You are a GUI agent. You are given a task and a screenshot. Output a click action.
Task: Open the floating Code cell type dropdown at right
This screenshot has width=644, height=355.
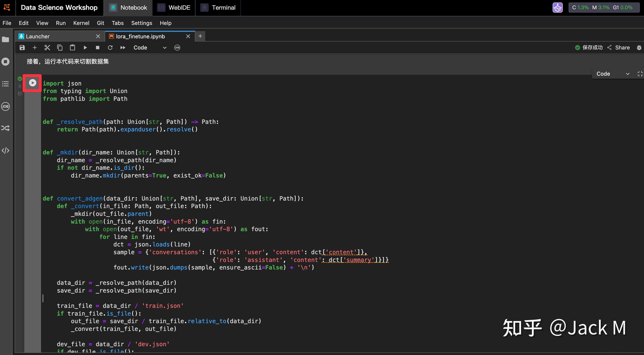[x=613, y=74]
